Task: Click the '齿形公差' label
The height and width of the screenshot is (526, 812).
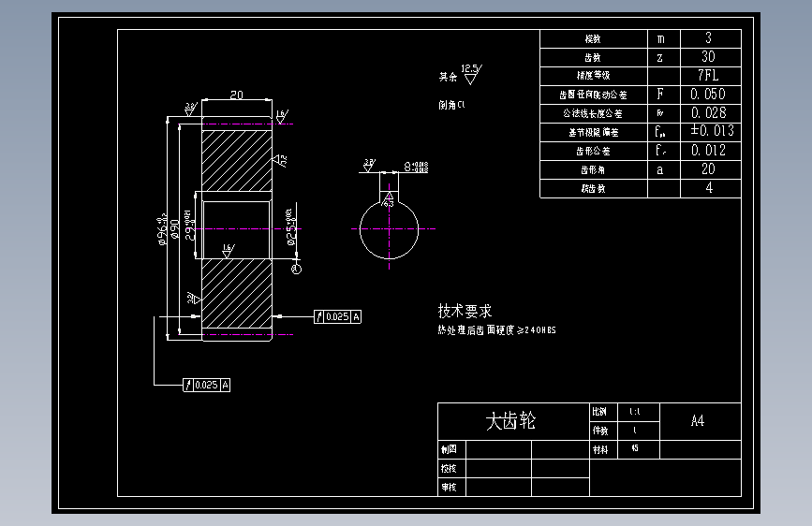Action: coord(593,152)
